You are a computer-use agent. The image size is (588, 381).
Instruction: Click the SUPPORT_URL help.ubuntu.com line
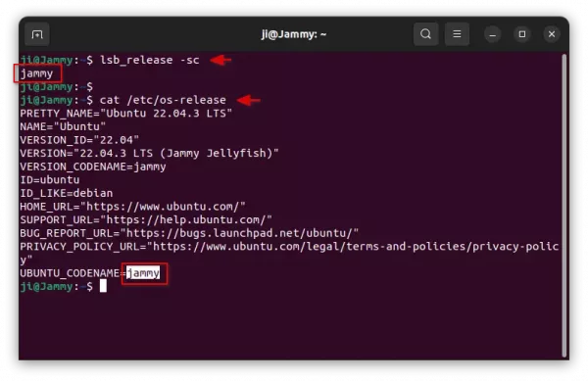[x=146, y=219]
